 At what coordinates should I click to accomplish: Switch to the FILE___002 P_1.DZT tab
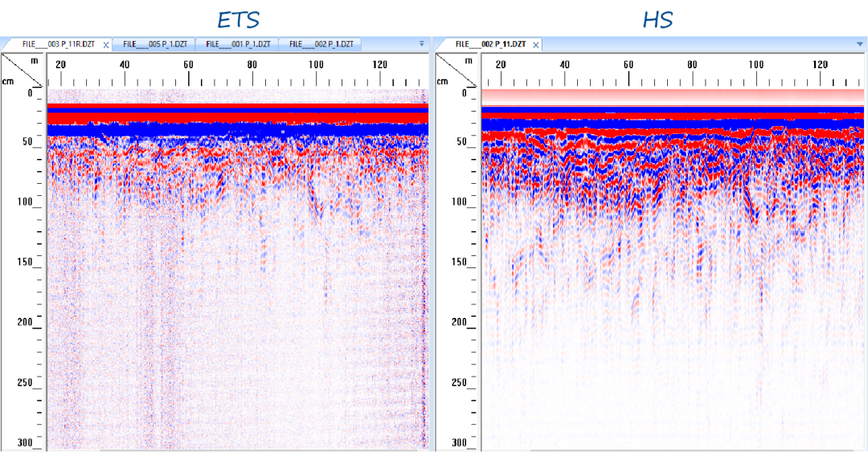click(x=320, y=44)
